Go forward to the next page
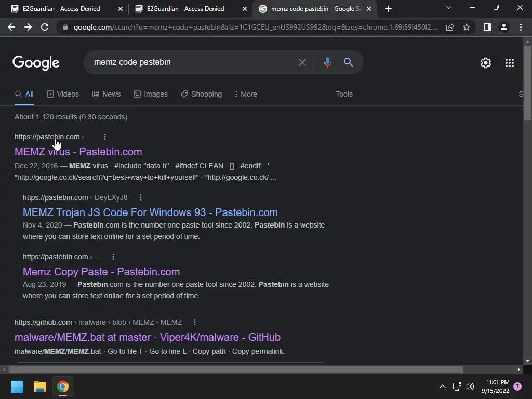Viewport: 532px width, 399px height. (x=28, y=27)
